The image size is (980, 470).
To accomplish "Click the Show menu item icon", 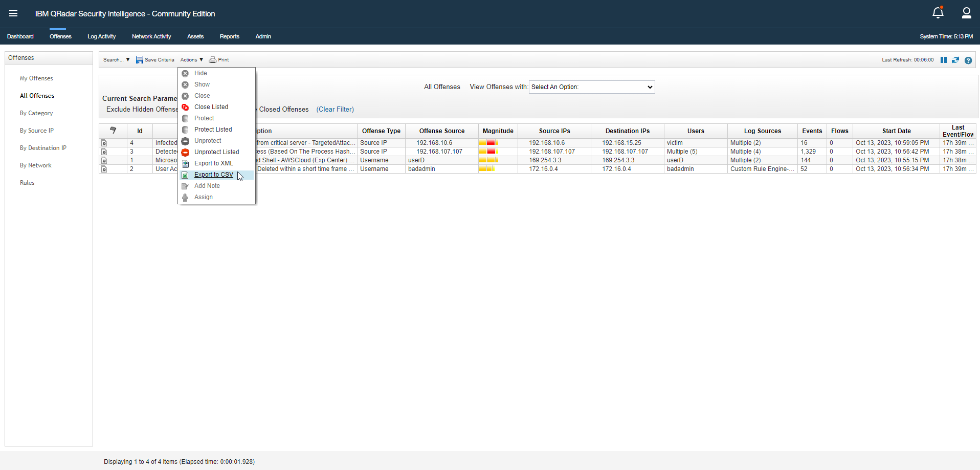I will (x=185, y=84).
